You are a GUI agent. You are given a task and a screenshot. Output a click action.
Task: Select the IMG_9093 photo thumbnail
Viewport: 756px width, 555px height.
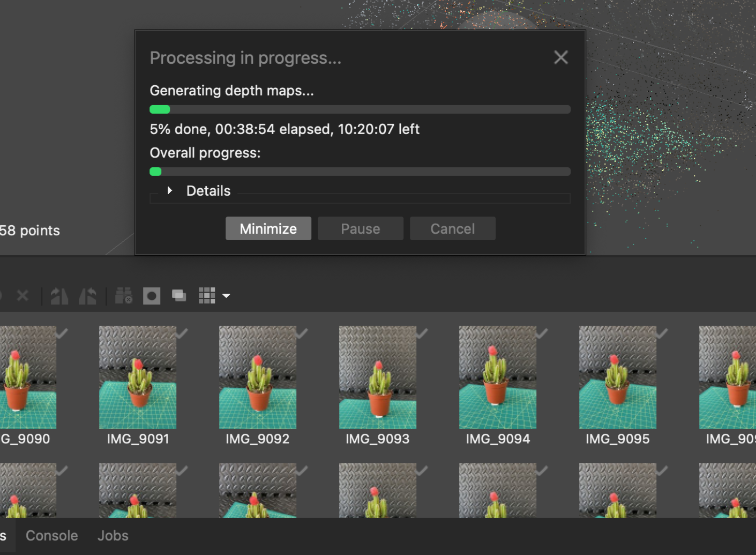pyautogui.click(x=378, y=378)
